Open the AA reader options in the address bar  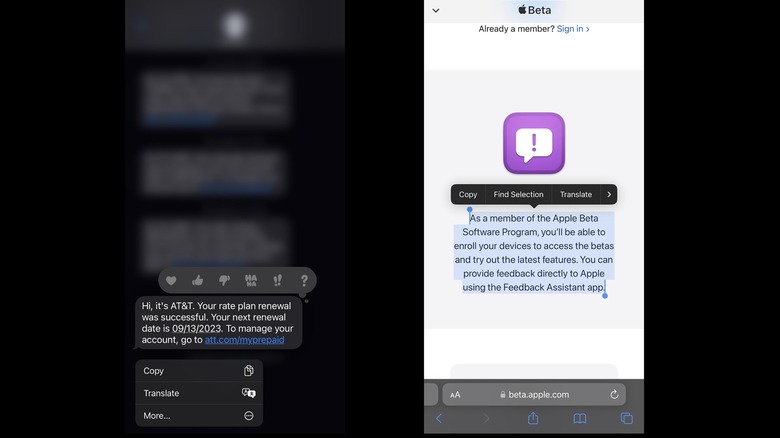click(455, 395)
